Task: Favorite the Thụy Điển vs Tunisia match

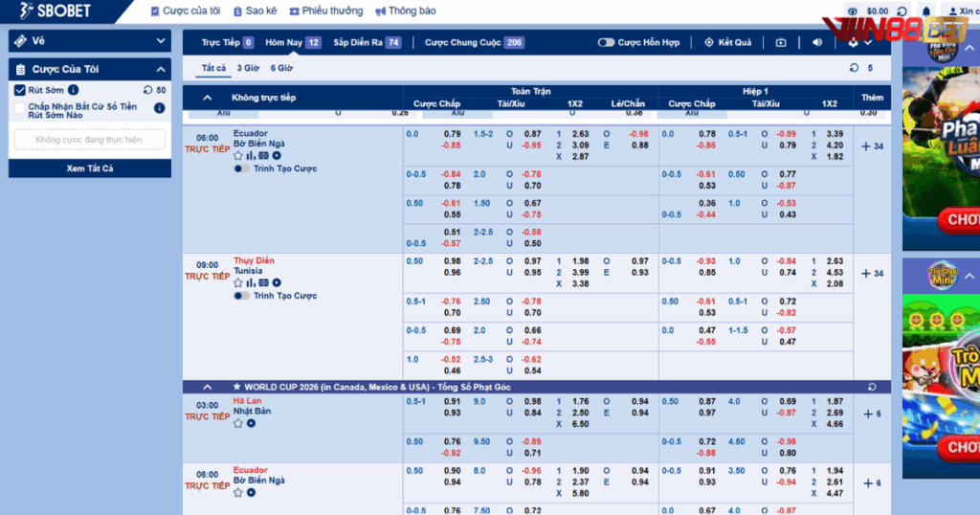Action: coord(238,282)
